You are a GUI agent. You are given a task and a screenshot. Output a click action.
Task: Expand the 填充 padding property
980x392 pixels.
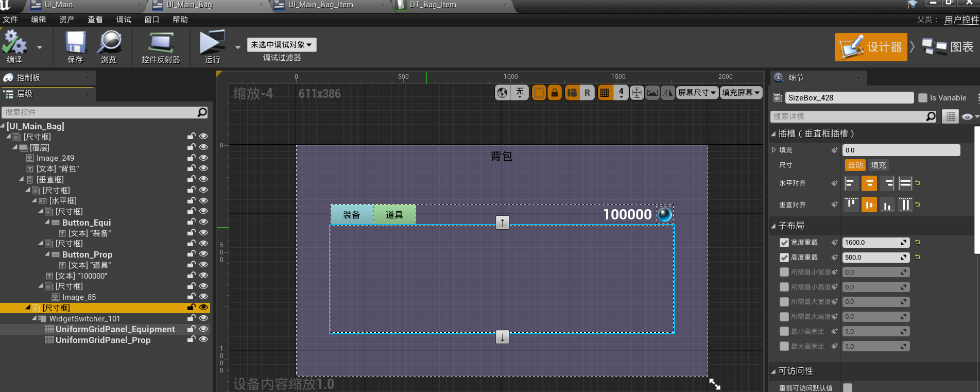coord(773,150)
